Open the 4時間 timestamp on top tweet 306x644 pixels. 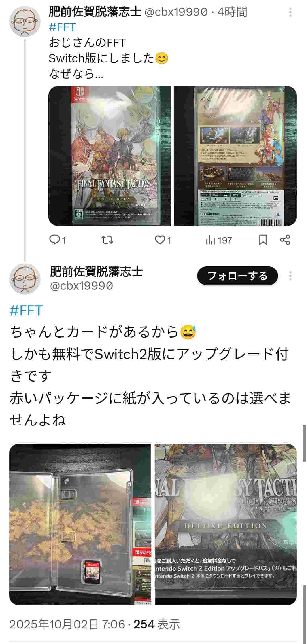click(x=233, y=12)
